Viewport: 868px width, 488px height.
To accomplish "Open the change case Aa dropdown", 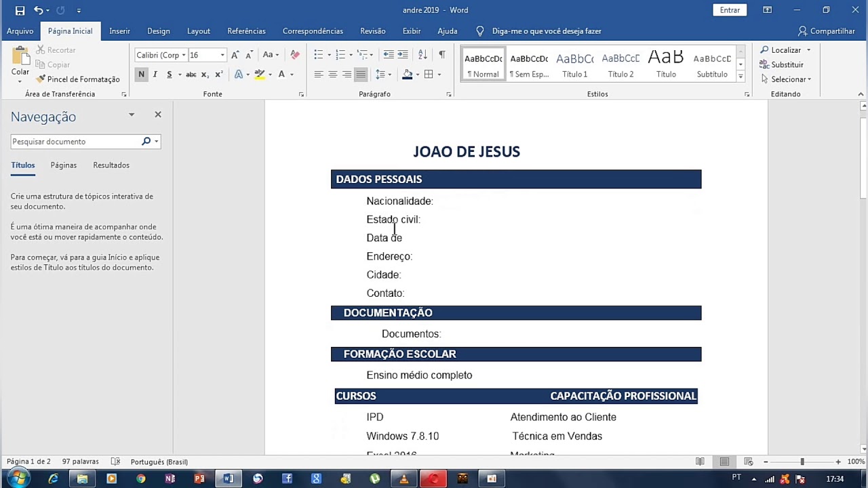I will click(x=270, y=55).
